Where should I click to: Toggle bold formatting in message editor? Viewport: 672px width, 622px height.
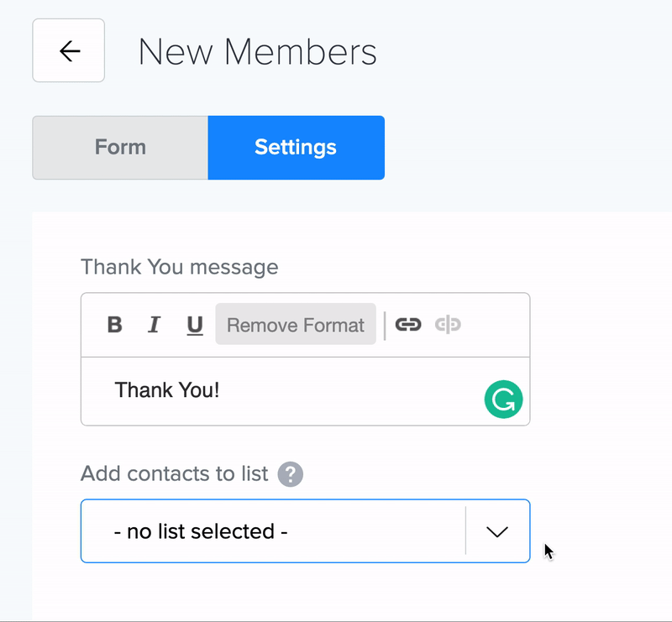tap(115, 325)
